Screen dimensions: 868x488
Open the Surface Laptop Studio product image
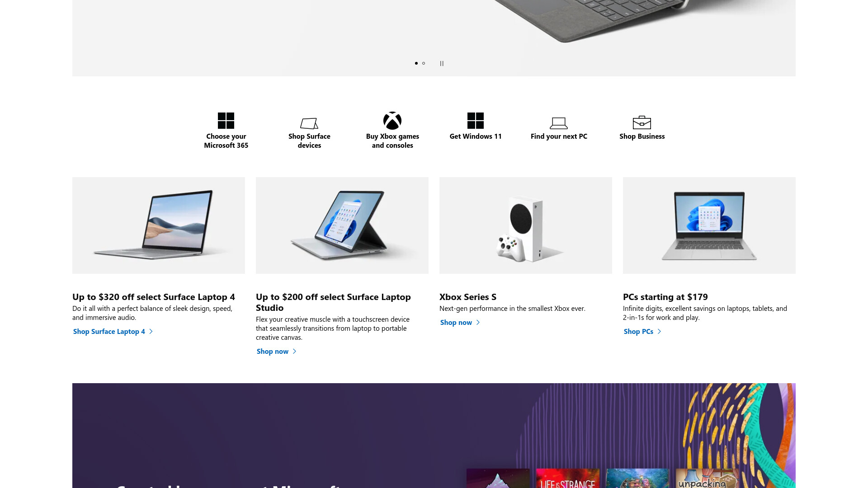coord(342,225)
